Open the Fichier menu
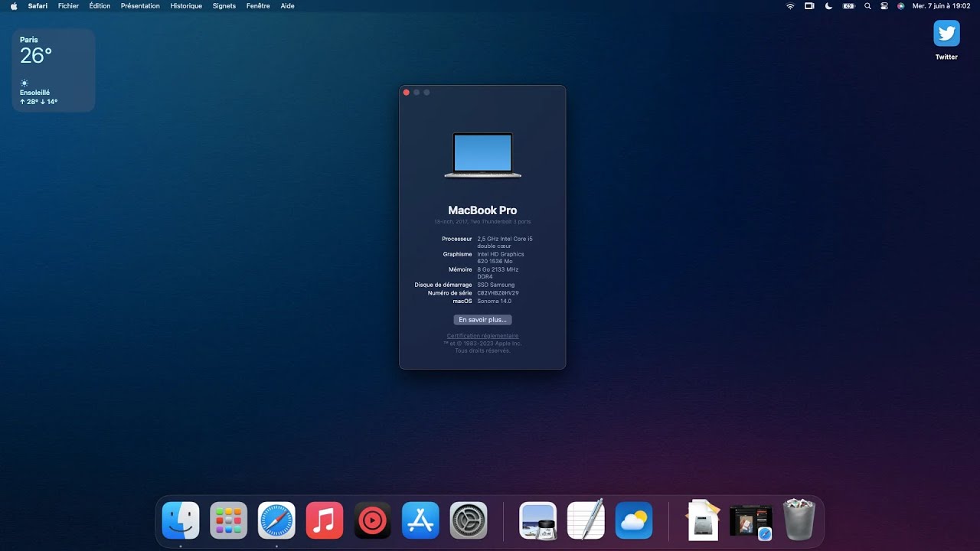Image resolution: width=980 pixels, height=551 pixels. [68, 6]
